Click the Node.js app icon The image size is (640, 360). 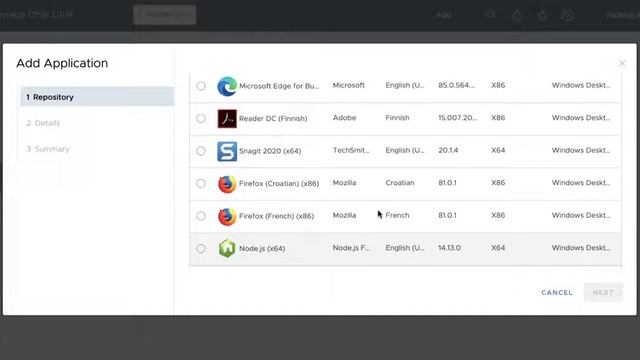click(x=227, y=249)
